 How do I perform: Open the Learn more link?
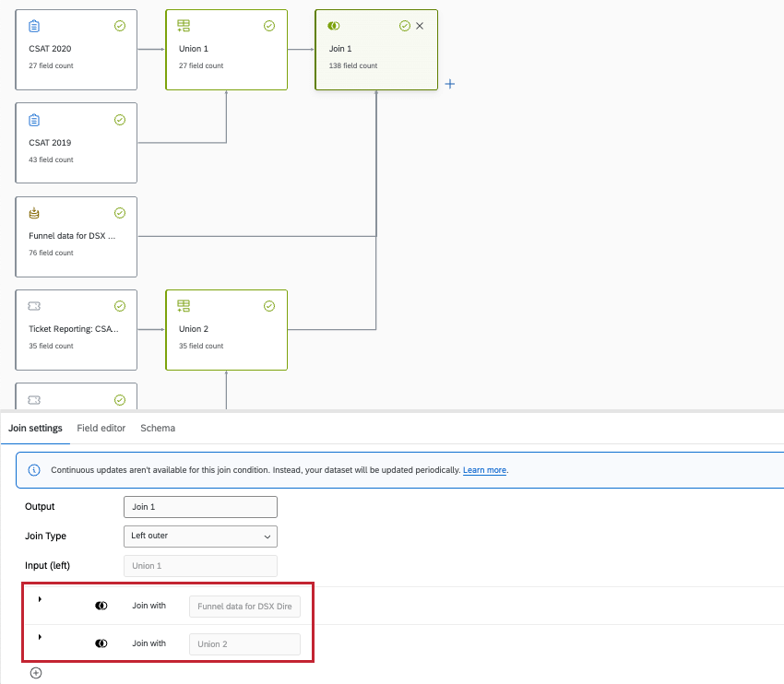(x=485, y=469)
